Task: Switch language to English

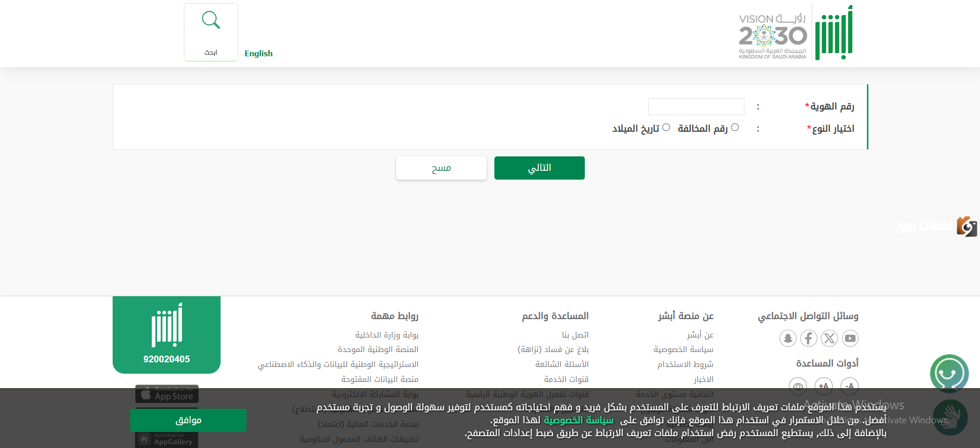Action: [258, 53]
